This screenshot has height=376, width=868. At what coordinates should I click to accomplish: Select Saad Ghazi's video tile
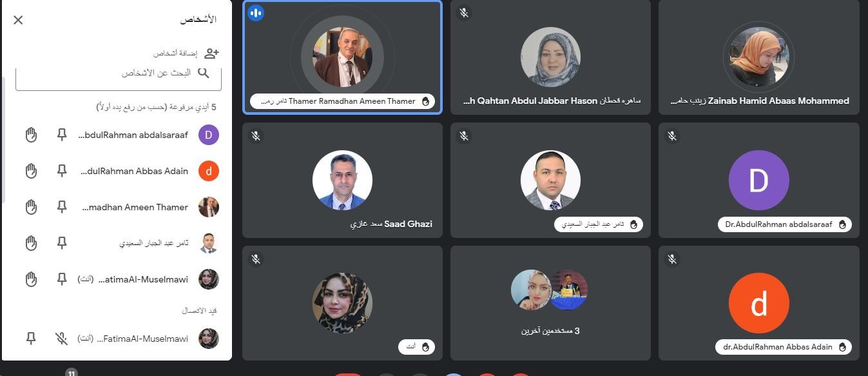tap(342, 180)
